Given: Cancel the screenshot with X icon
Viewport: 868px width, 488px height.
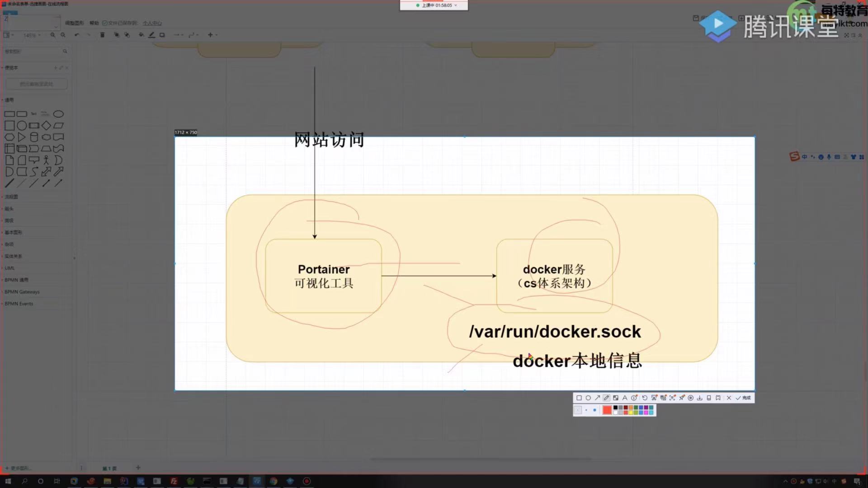Looking at the screenshot, I should point(729,398).
